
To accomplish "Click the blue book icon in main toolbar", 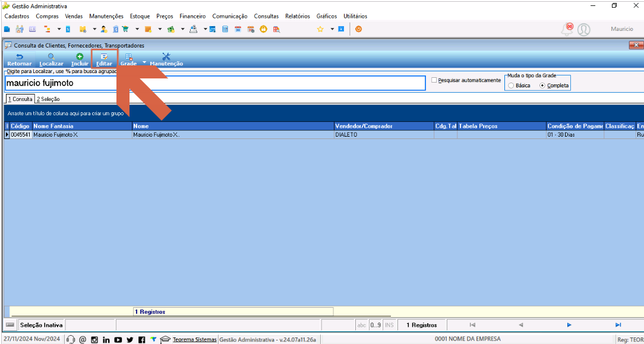I will click(x=7, y=29).
